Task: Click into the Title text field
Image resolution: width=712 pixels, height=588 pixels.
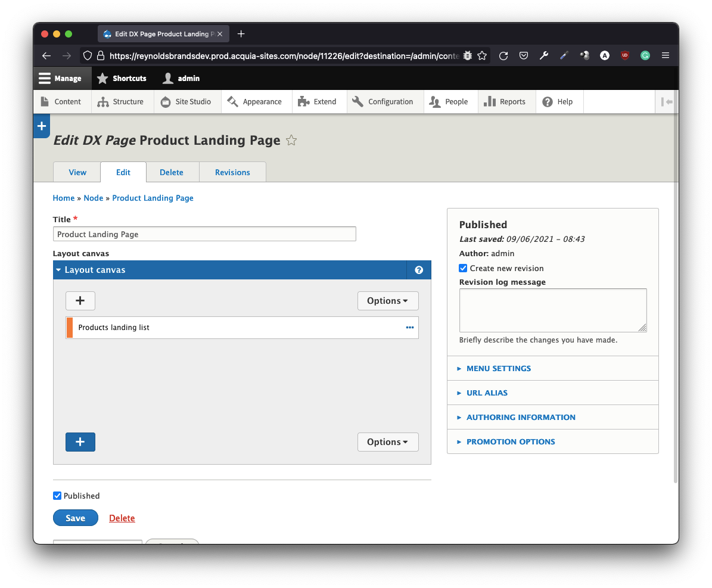Action: tap(204, 234)
